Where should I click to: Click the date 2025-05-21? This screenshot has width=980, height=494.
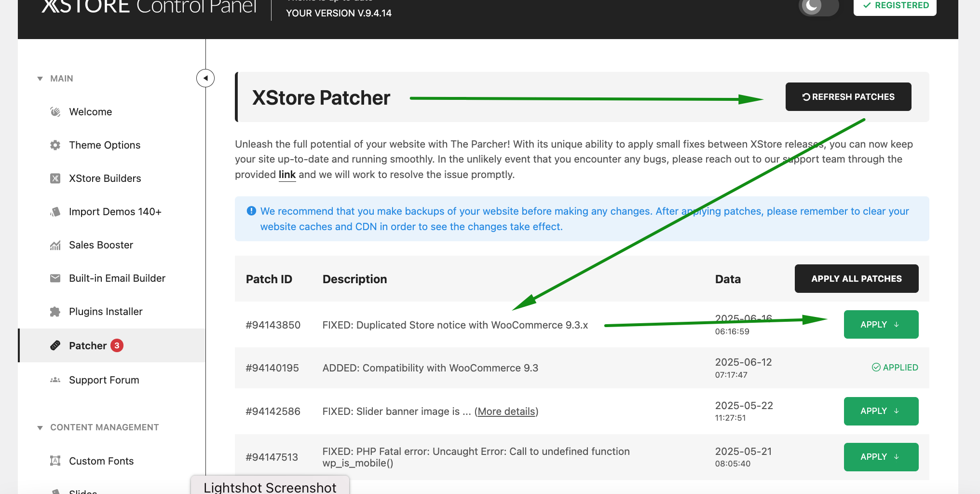pos(744,451)
